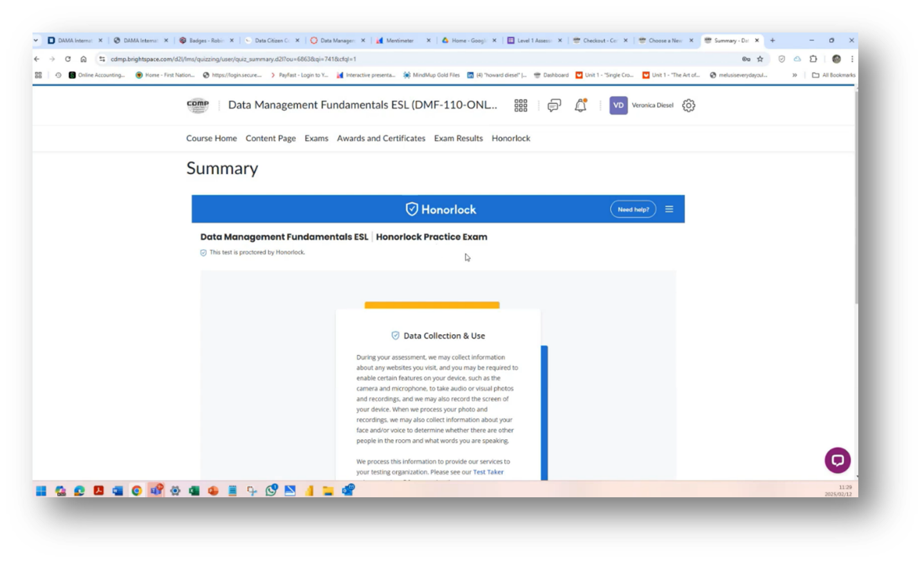The height and width of the screenshot is (563, 924).
Task: Open the All Bookmarks folder
Action: click(x=833, y=75)
